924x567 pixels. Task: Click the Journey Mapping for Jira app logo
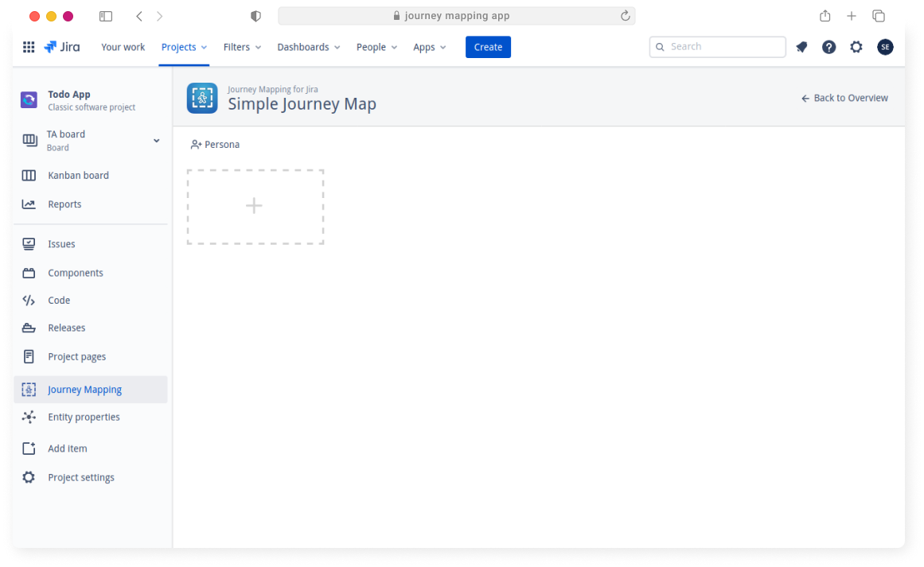click(202, 99)
